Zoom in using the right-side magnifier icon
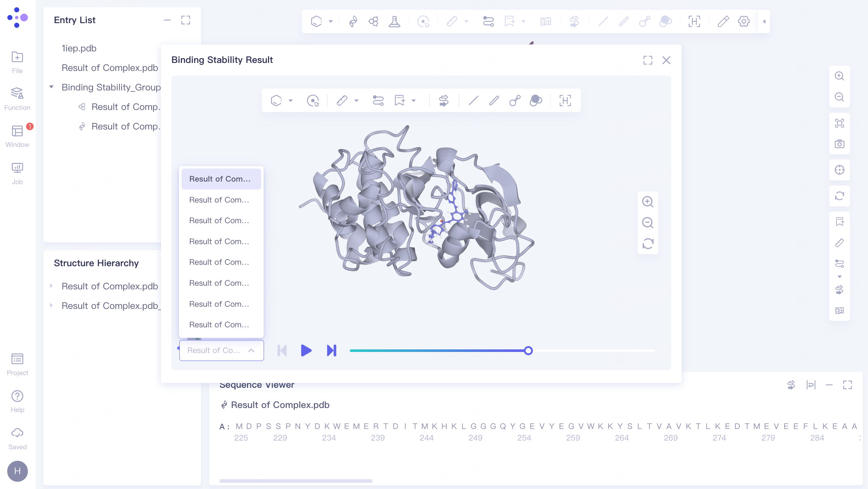 [840, 76]
